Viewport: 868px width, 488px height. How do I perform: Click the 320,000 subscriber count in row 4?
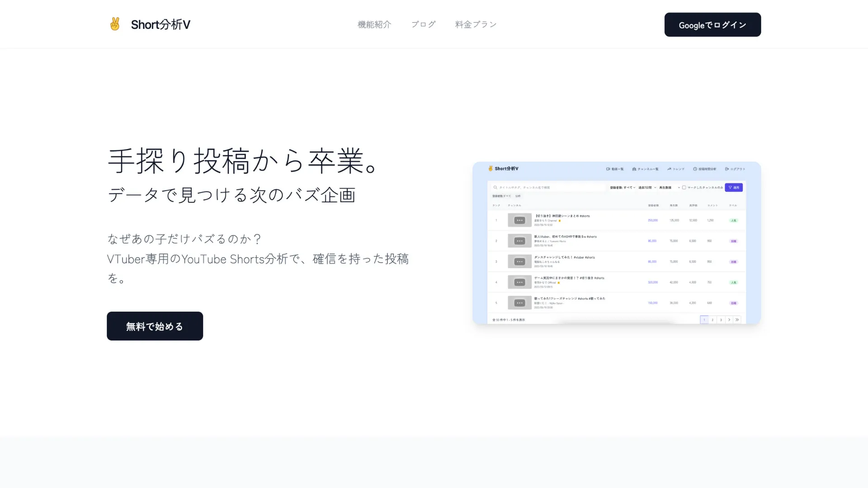point(653,282)
